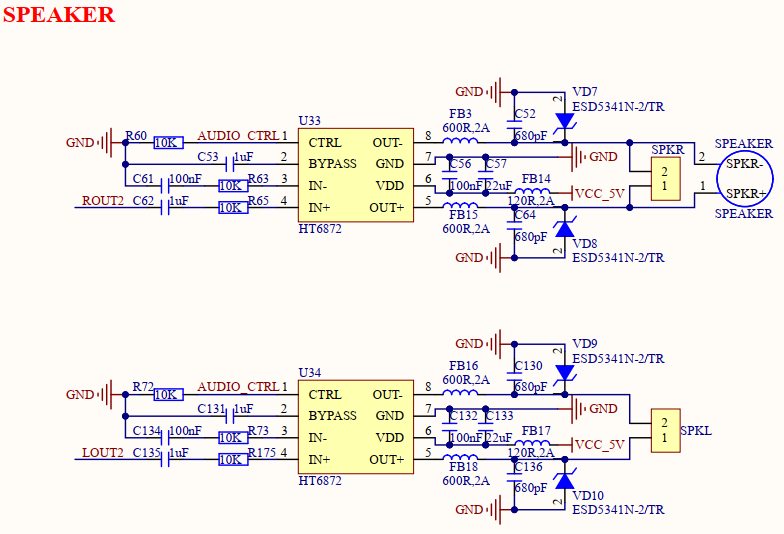The height and width of the screenshot is (534, 784).
Task: Select the U34 HT6872 amplifier chip
Action: 355,426
